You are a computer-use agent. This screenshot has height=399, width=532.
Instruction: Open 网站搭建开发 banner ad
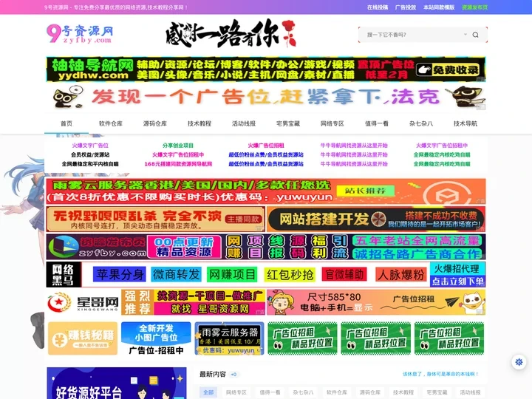376,219
